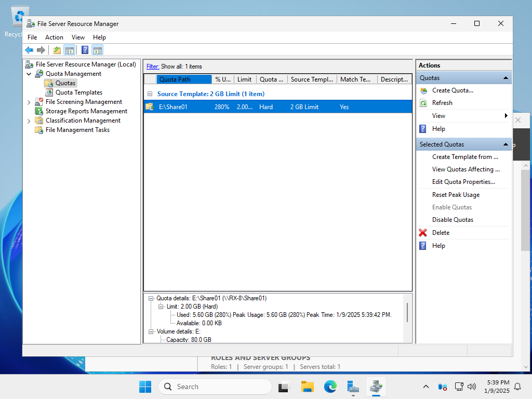The image size is (532, 399).
Task: Open Task View from the taskbar
Action: [284, 387]
